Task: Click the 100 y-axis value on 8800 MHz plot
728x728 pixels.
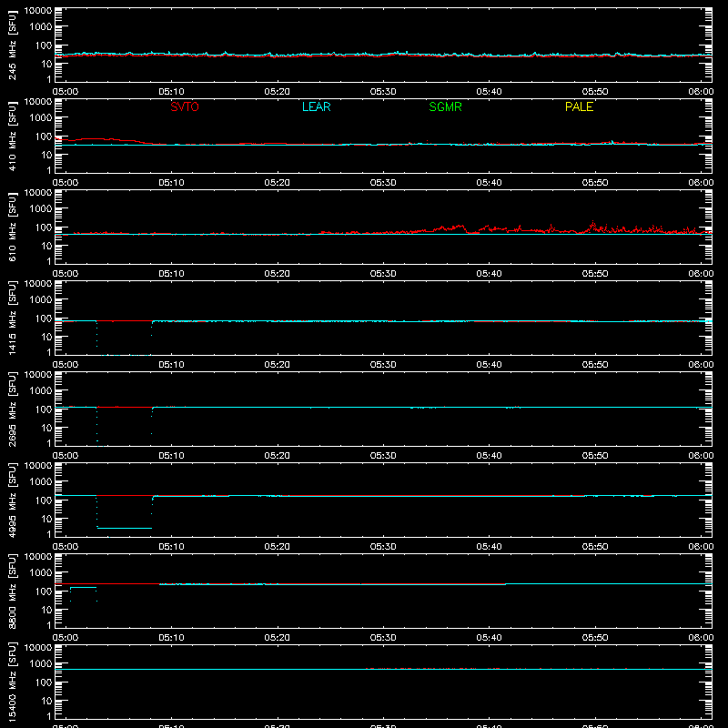Action: (44, 591)
